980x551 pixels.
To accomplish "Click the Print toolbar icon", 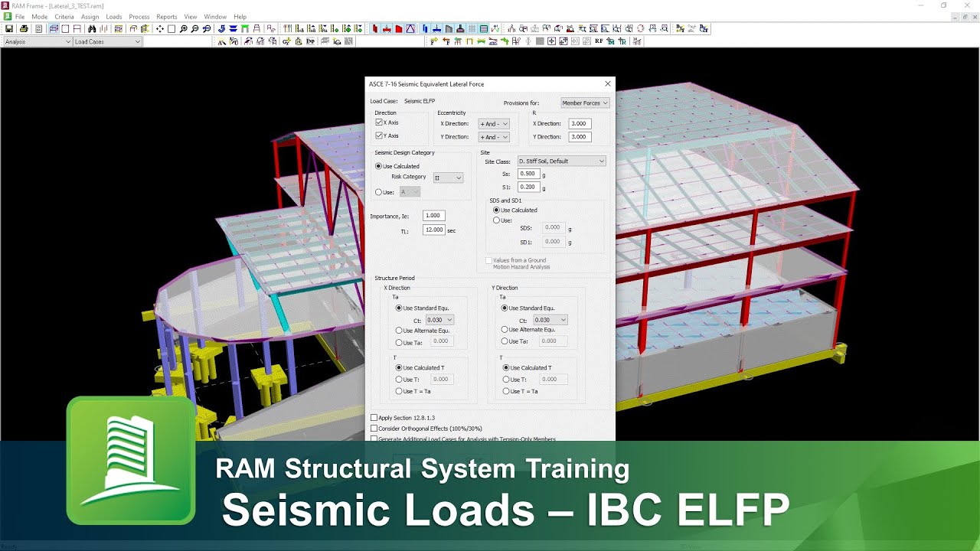I will [24, 29].
